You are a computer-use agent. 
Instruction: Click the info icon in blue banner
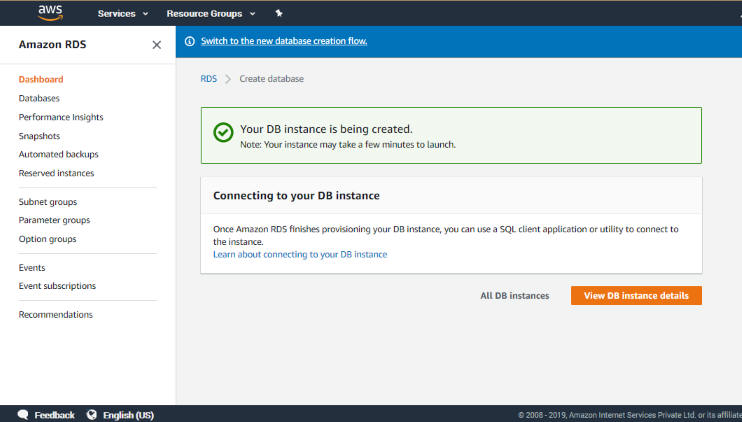(190, 41)
